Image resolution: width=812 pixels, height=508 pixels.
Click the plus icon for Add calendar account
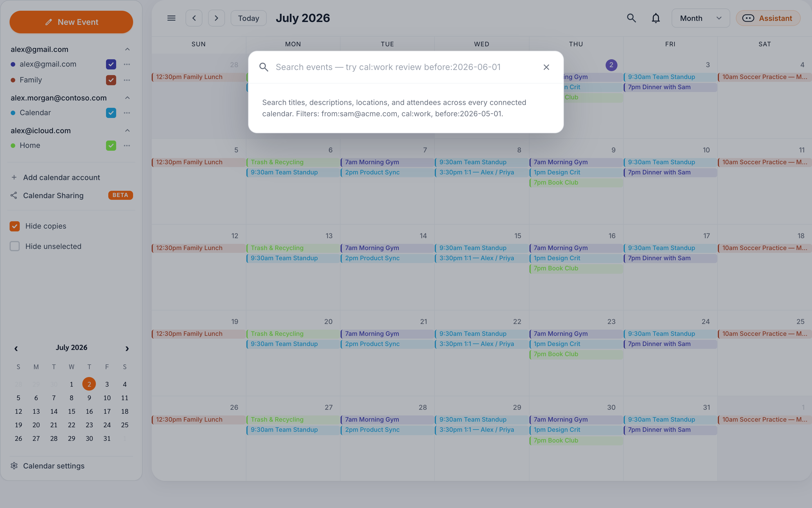point(14,178)
